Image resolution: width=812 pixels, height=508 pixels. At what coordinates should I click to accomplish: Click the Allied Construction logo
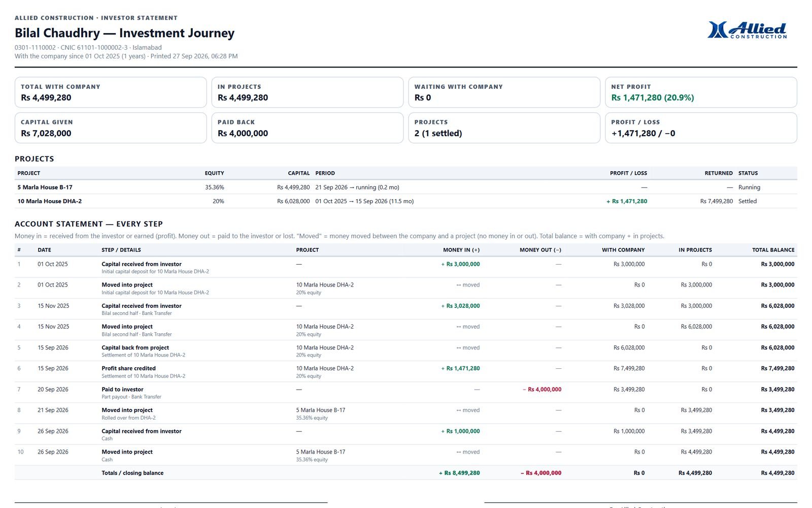[x=747, y=30]
